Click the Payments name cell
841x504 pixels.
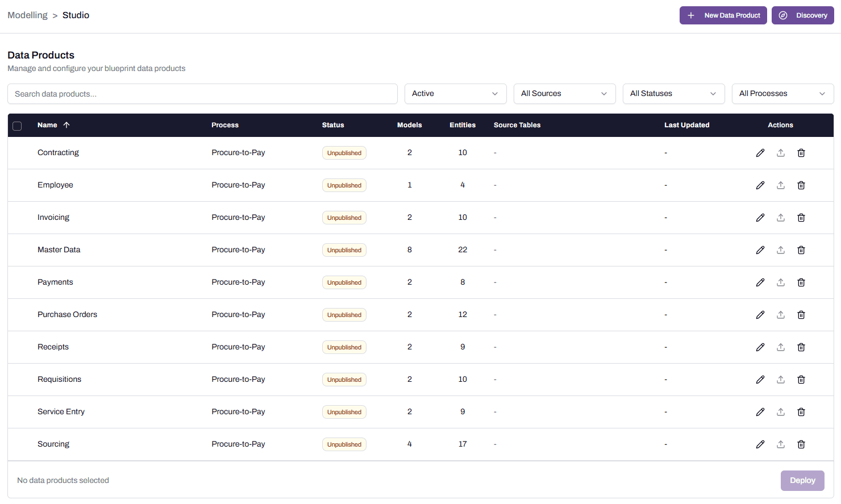(55, 282)
